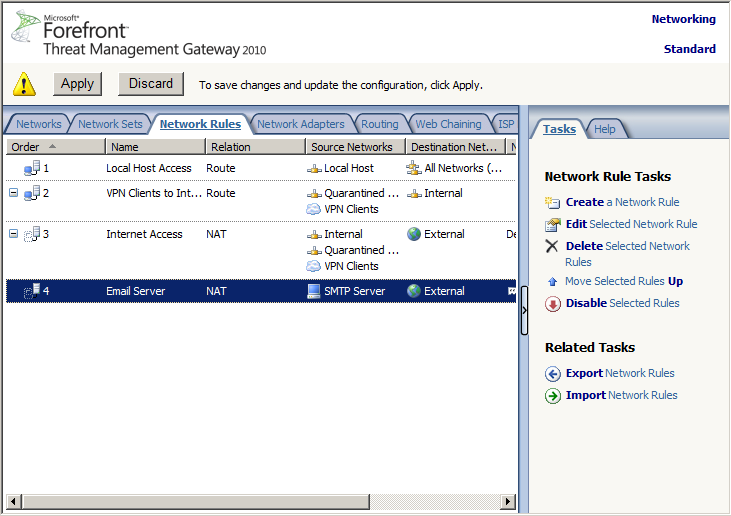The height and width of the screenshot is (516, 731).
Task: Click the yellow warning icon beside Apply
Action: pos(24,84)
